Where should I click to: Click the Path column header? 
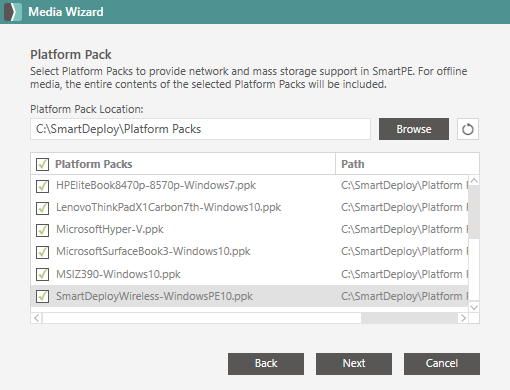(353, 164)
